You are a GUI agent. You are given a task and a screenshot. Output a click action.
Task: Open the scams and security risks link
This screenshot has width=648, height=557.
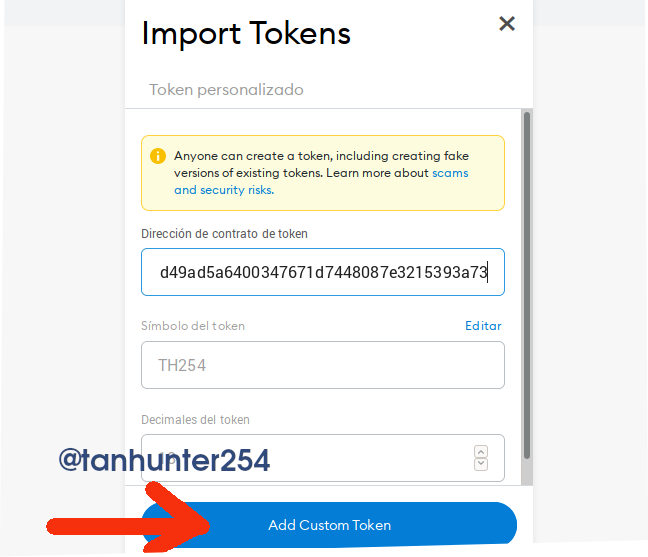[321, 181]
